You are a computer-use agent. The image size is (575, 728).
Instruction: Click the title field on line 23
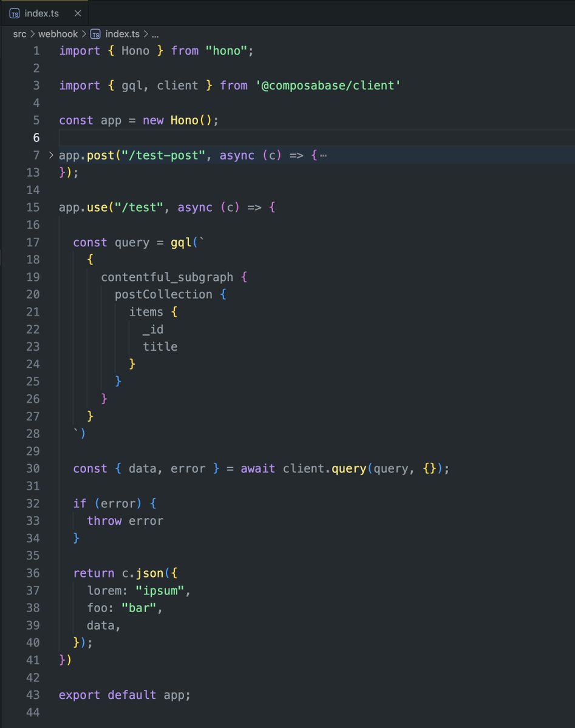pos(160,346)
